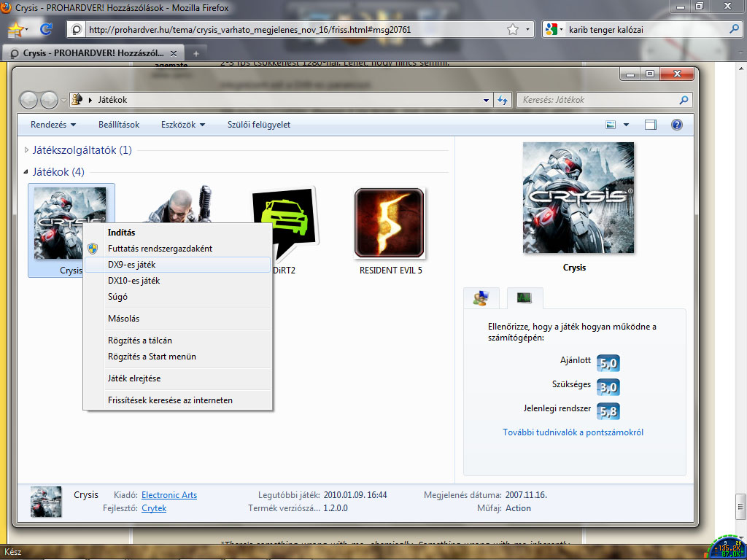Click the Google search engine icon
Viewport: 747px width, 560px height.
pyautogui.click(x=551, y=29)
